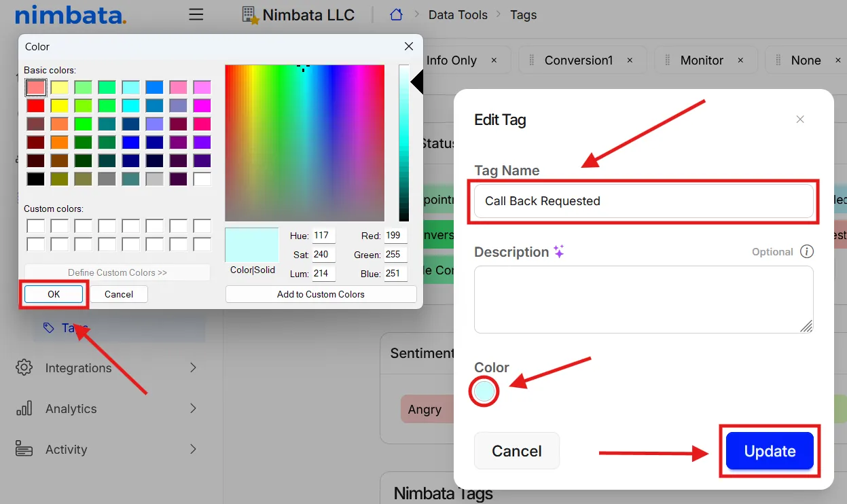Click the first empty custom color slot
The height and width of the screenshot is (504, 847).
point(36,226)
